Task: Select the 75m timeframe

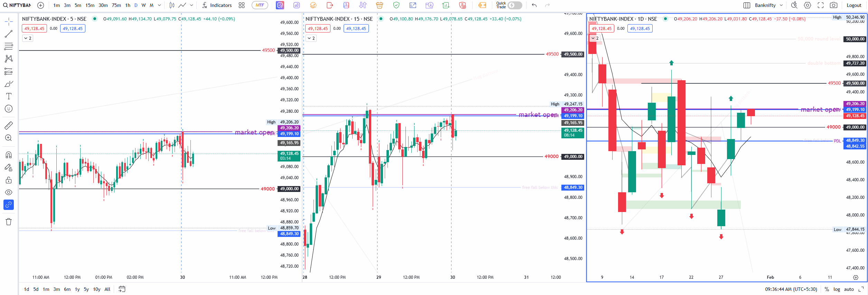Action: (x=116, y=5)
